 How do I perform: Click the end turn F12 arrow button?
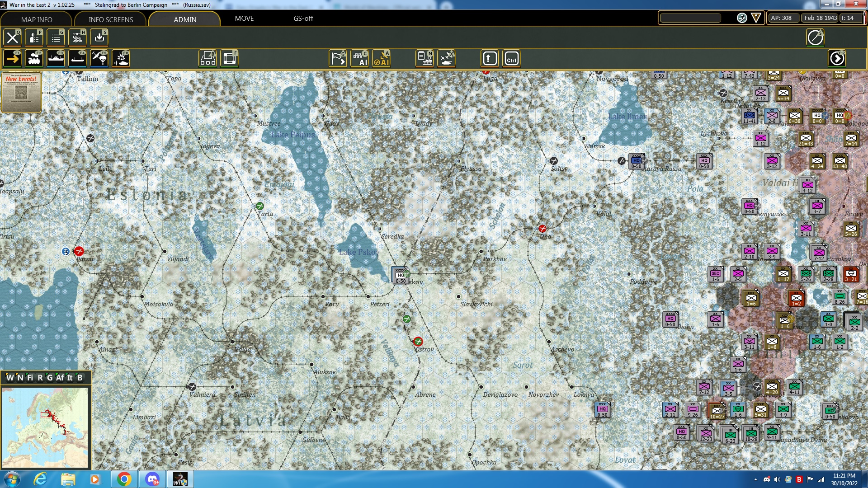tap(837, 59)
